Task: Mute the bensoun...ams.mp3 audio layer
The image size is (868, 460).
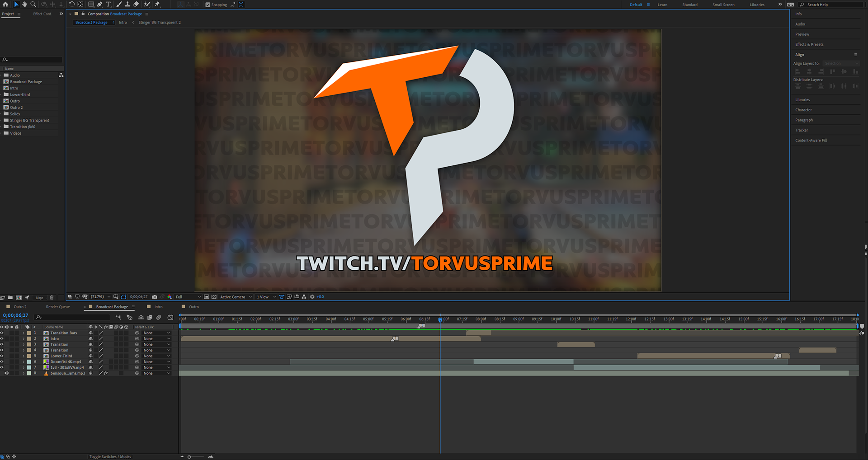Action: [7, 373]
